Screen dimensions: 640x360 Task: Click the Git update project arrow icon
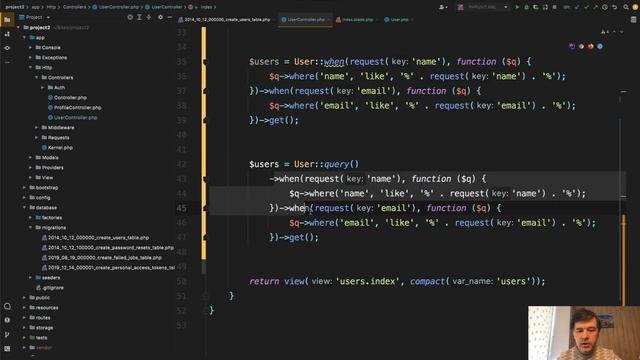[x=577, y=7]
